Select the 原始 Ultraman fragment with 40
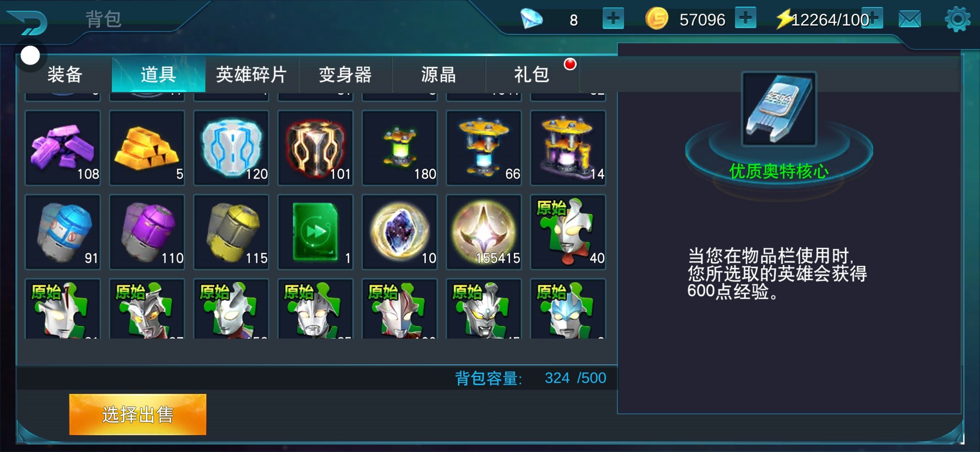Image resolution: width=980 pixels, height=452 pixels. click(x=568, y=232)
